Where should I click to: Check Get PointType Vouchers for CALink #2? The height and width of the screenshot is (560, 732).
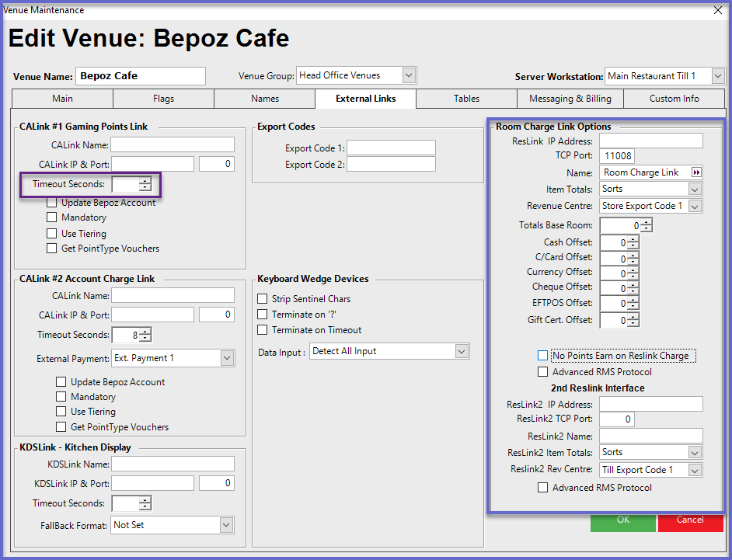pos(61,426)
